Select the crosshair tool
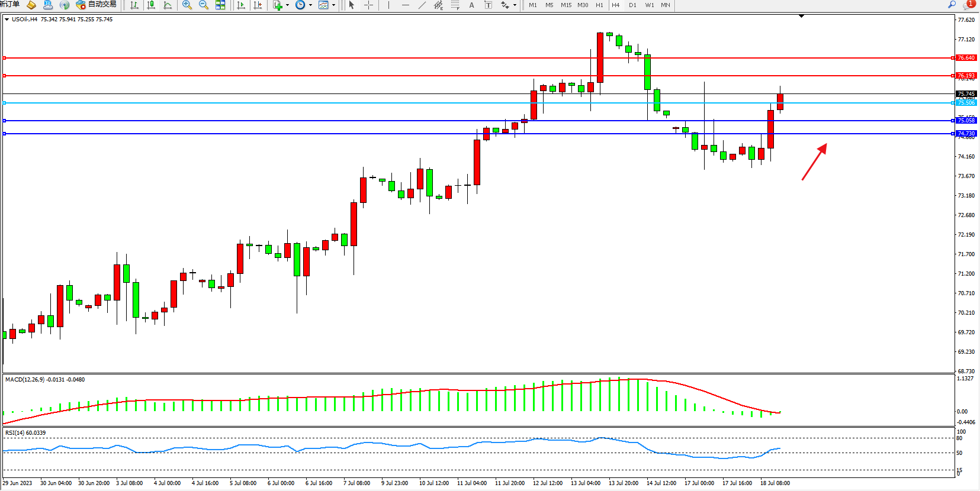 [368, 5]
